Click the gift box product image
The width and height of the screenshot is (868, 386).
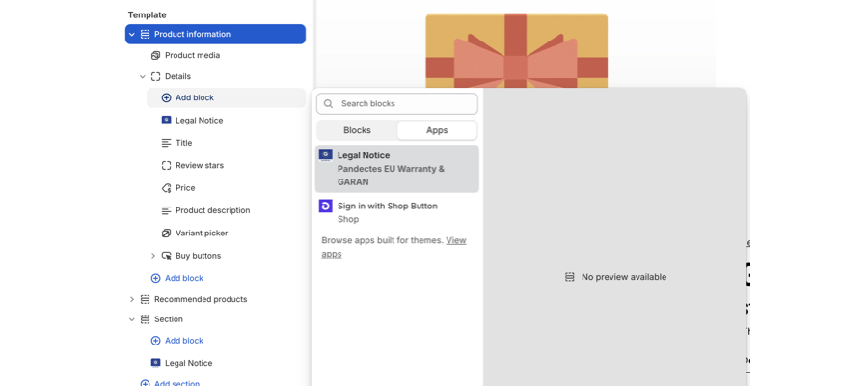517,50
